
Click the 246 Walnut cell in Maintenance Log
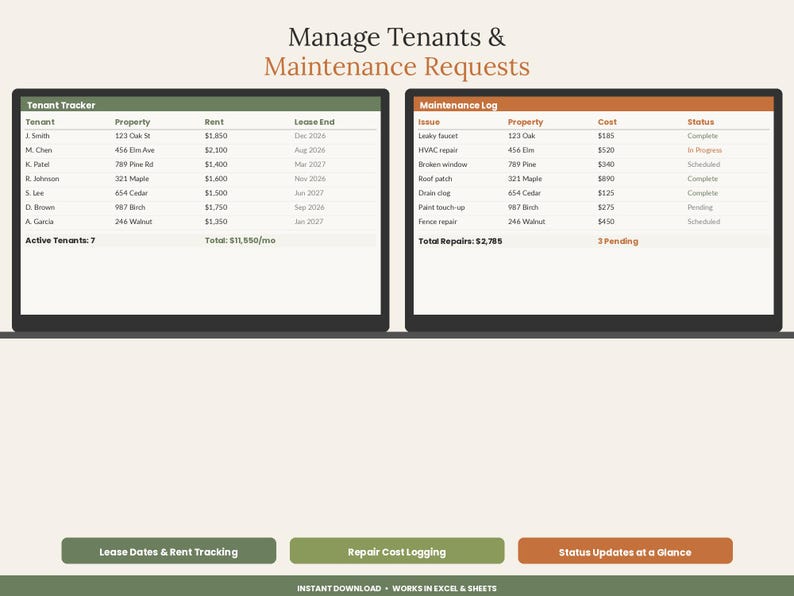[x=527, y=221]
